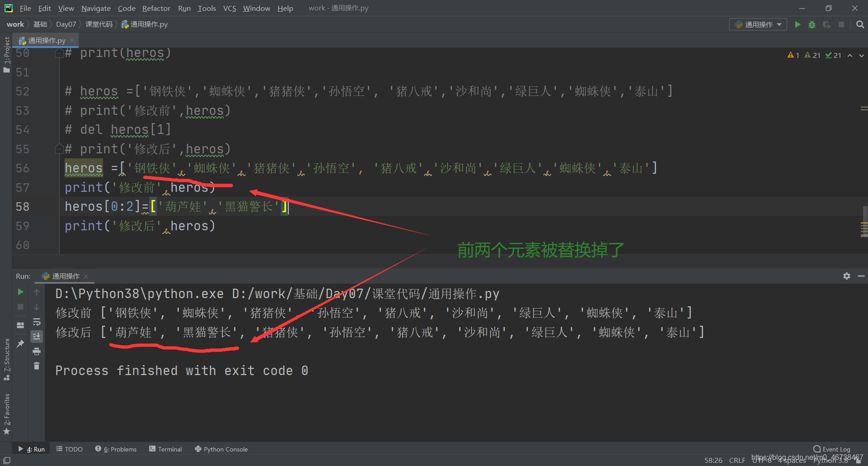Open the run configuration dropdown 通用操作

tap(758, 24)
